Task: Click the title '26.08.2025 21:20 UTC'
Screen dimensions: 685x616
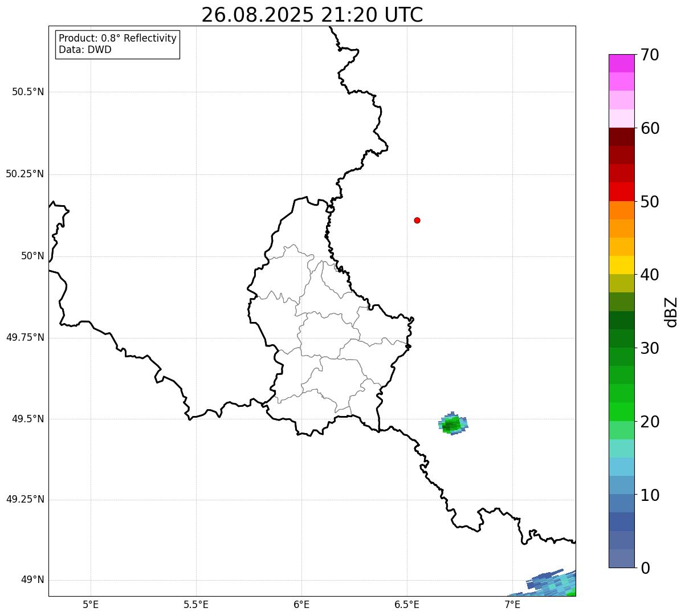Action: click(x=312, y=15)
